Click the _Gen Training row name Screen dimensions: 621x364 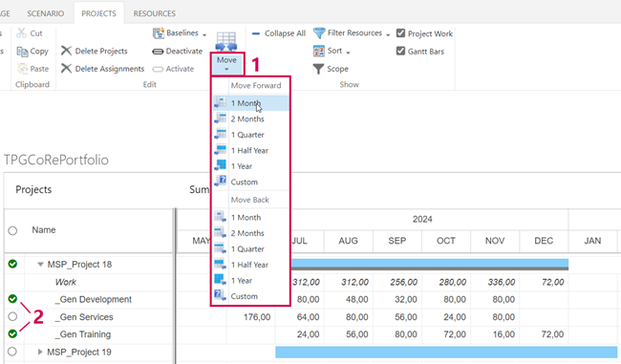tap(83, 334)
